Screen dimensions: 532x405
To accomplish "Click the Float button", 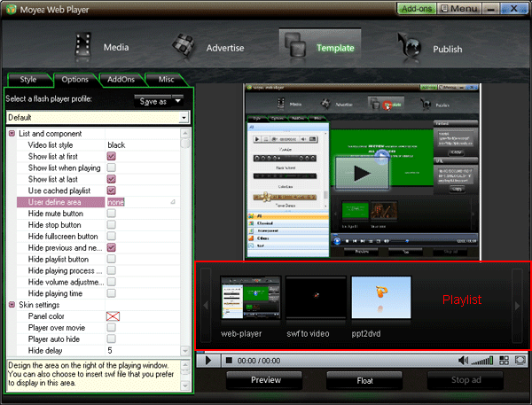I will click(364, 380).
